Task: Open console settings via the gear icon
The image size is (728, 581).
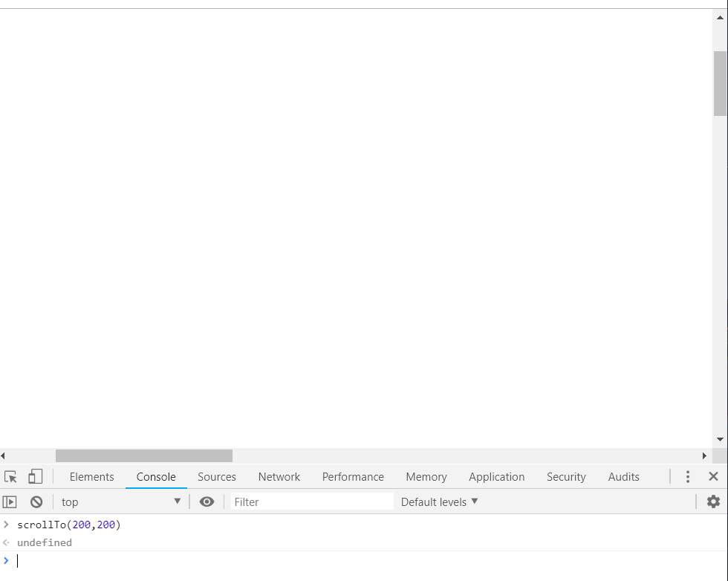Action: pyautogui.click(x=712, y=502)
